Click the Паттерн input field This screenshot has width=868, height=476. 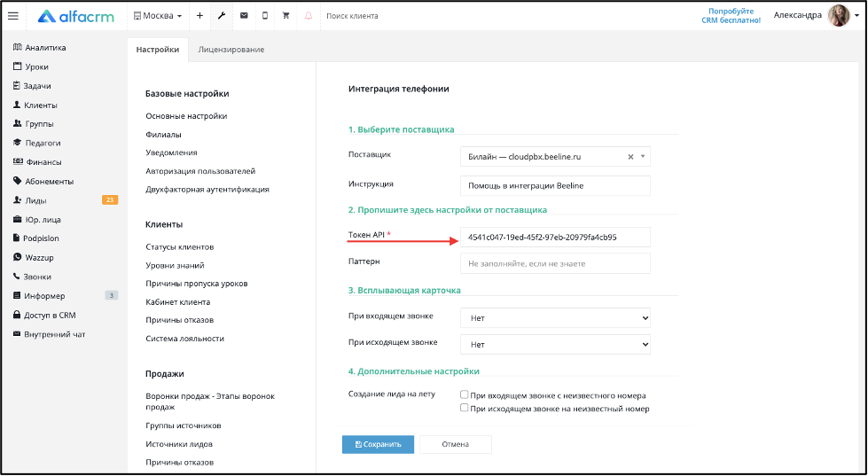(x=555, y=263)
